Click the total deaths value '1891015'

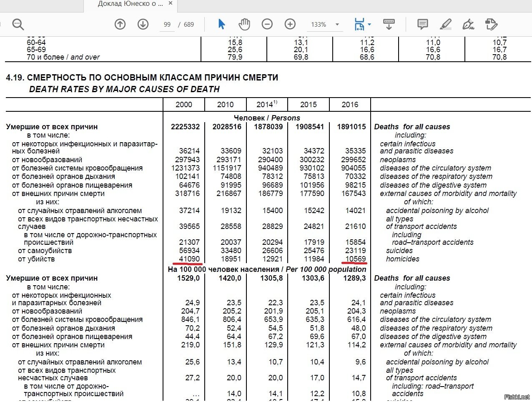point(351,127)
